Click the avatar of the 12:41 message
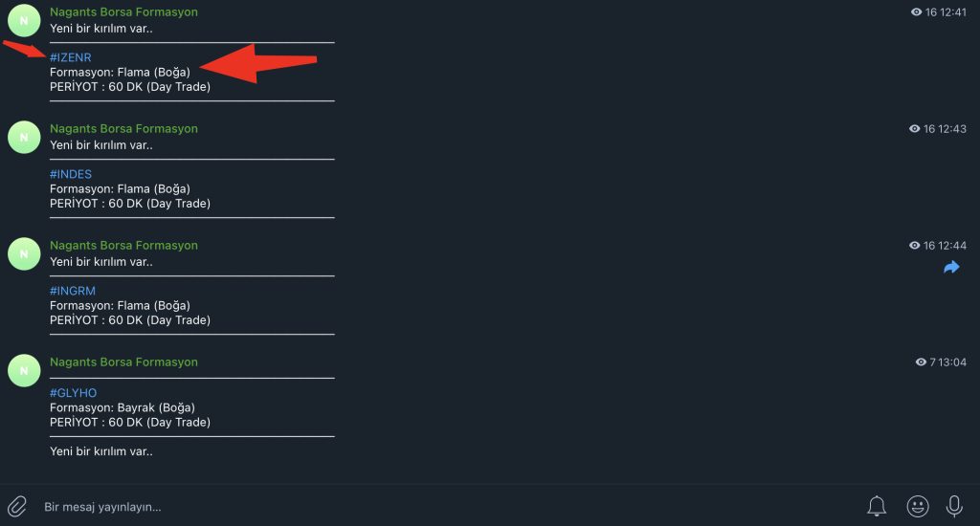 click(x=24, y=20)
